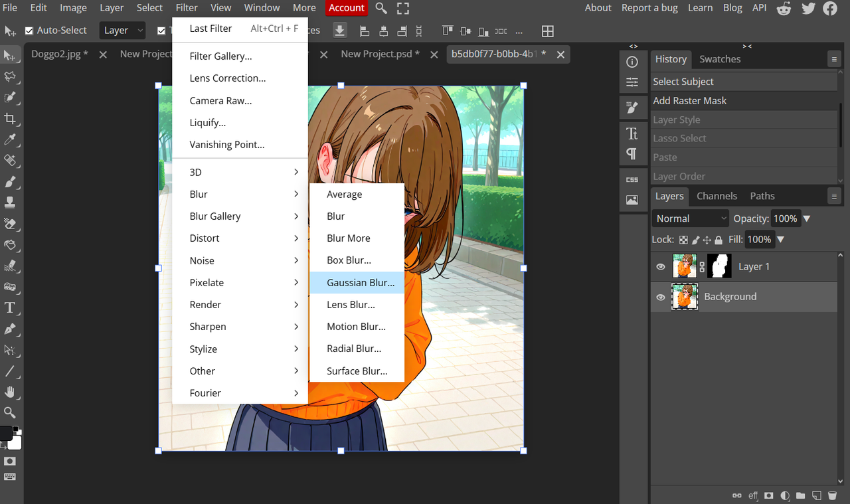Open the History panel options menu
Viewport: 850px width, 504px height.
[834, 59]
